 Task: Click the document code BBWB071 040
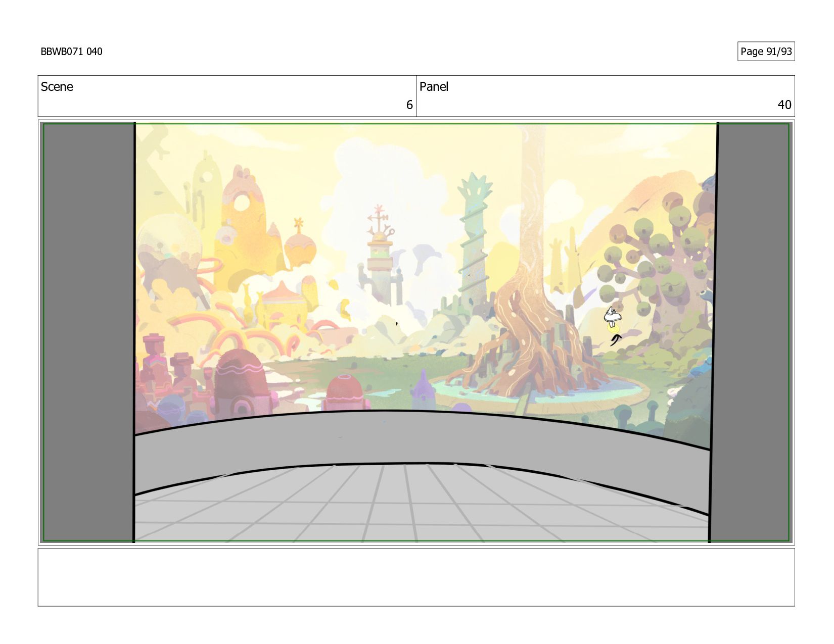[x=71, y=52]
